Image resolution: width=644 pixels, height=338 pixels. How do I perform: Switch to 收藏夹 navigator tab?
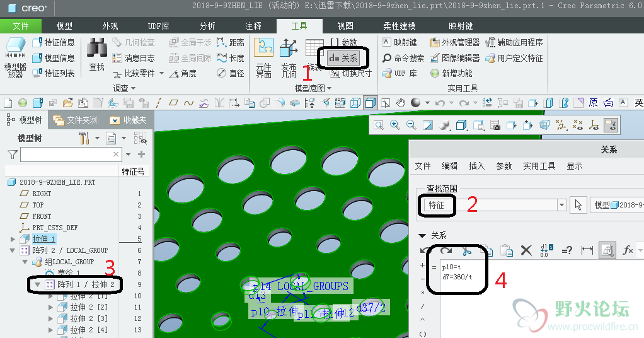pos(129,120)
